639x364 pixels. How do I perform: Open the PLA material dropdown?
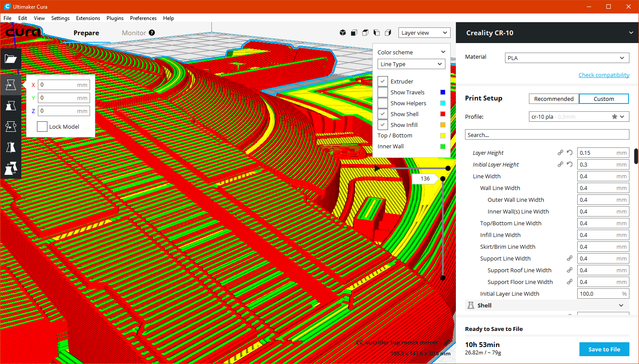pyautogui.click(x=567, y=58)
